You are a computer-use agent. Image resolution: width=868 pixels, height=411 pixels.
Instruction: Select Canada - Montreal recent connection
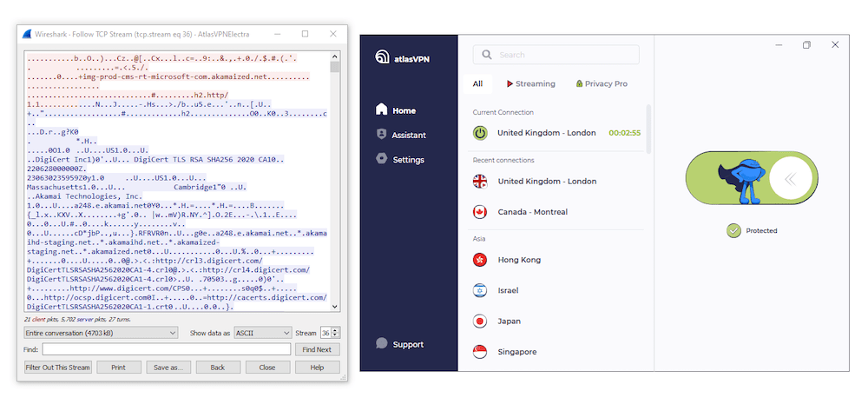[x=556, y=212]
